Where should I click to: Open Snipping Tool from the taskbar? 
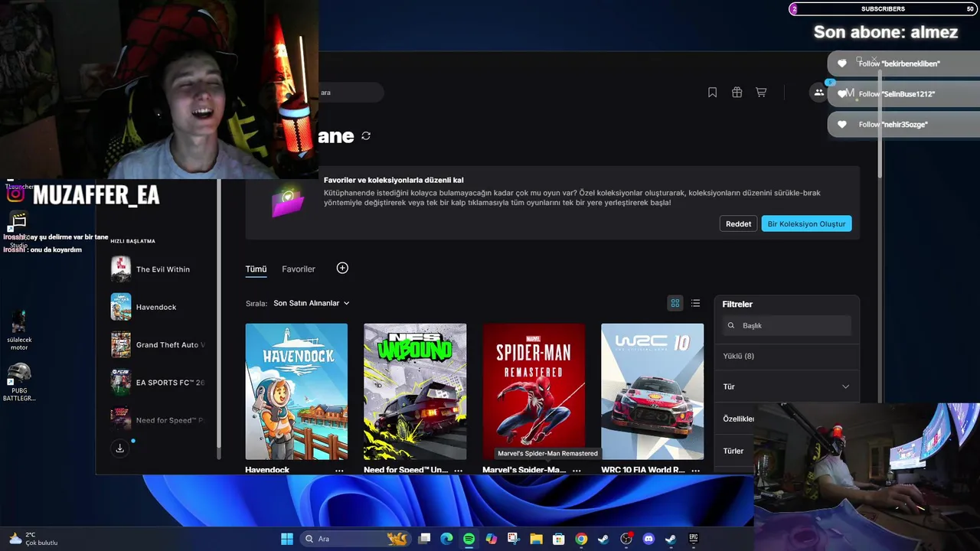tap(514, 539)
